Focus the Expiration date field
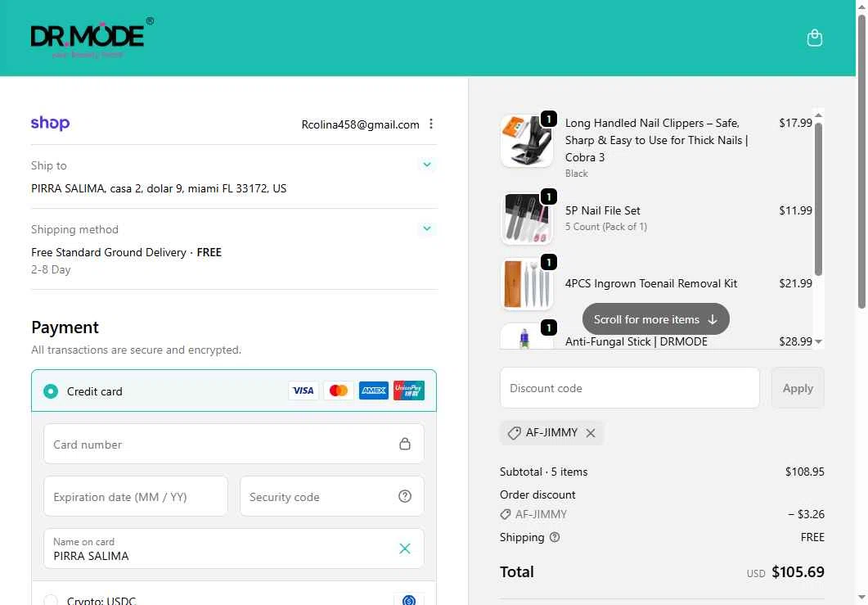The width and height of the screenshot is (868, 605). (x=136, y=496)
